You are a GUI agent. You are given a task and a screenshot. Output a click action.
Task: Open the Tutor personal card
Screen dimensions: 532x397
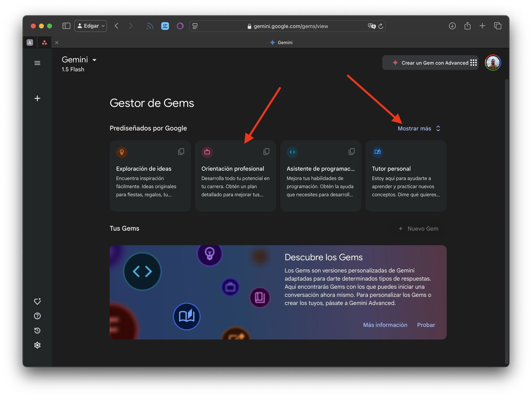pyautogui.click(x=406, y=176)
